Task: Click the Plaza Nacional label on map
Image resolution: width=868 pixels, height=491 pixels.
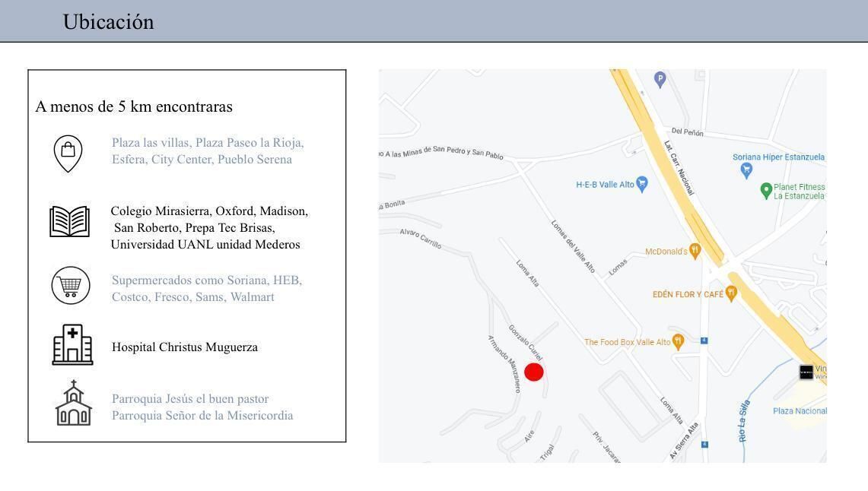Action: point(799,411)
